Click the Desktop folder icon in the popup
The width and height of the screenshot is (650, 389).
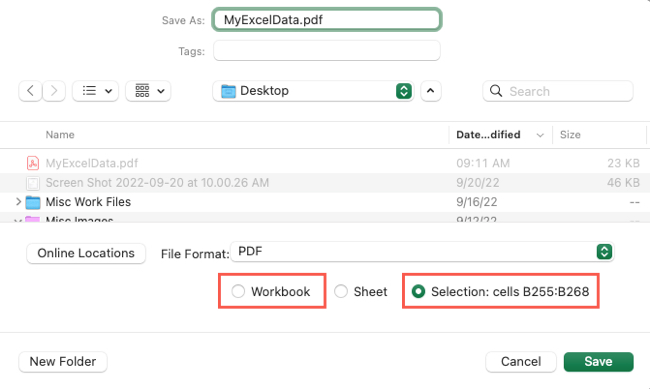click(228, 91)
